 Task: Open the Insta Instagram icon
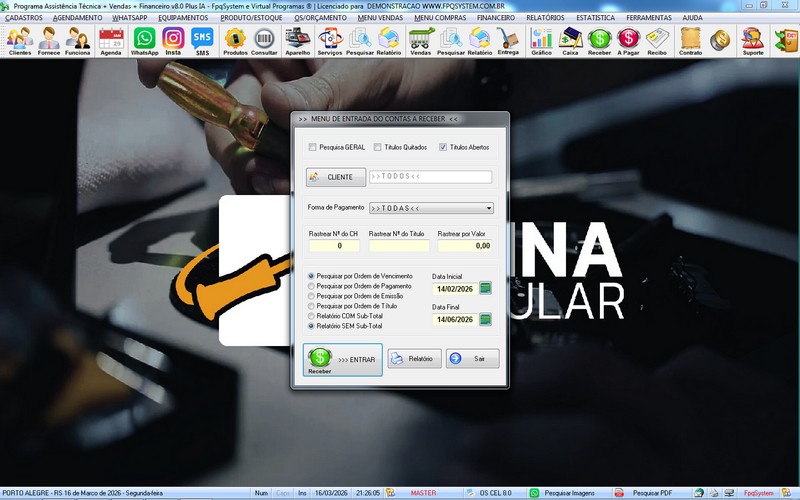(173, 41)
